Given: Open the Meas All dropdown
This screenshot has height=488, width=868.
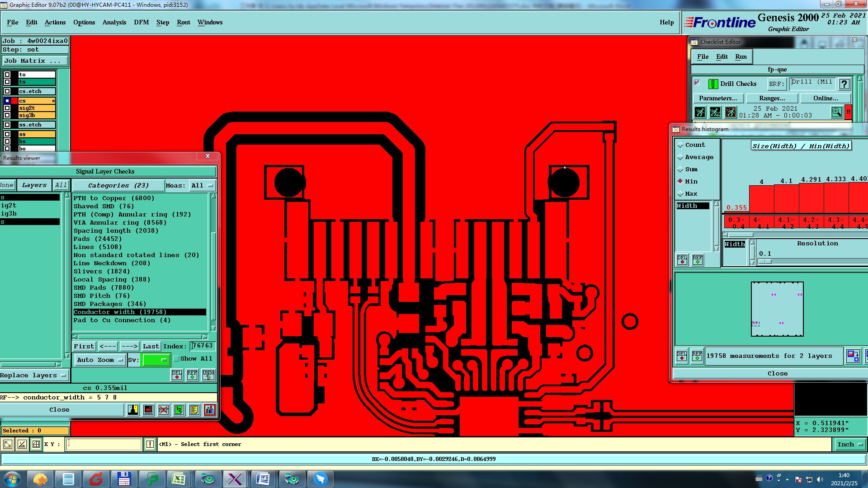Looking at the screenshot, I should 202,186.
